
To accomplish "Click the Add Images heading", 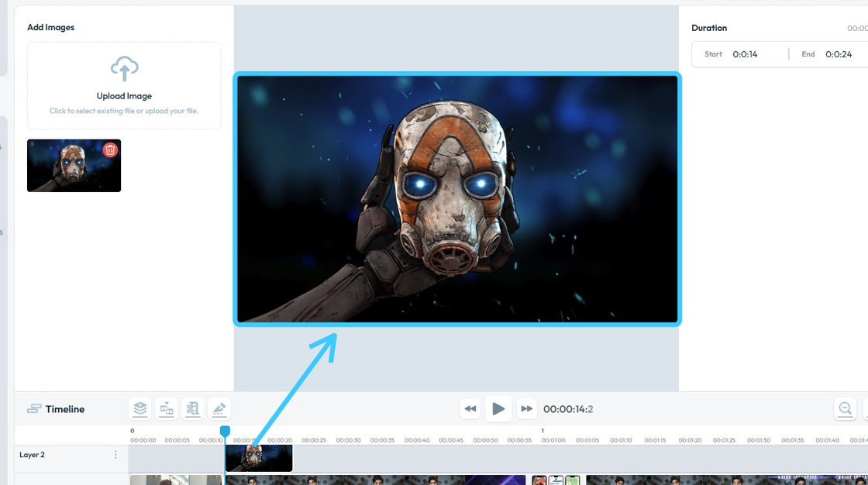I will click(51, 27).
